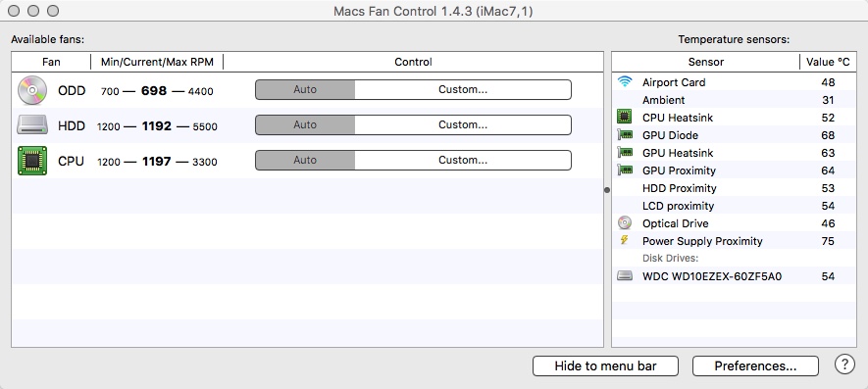Set HDD fan control to Auto
The height and width of the screenshot is (389, 868).
305,125
